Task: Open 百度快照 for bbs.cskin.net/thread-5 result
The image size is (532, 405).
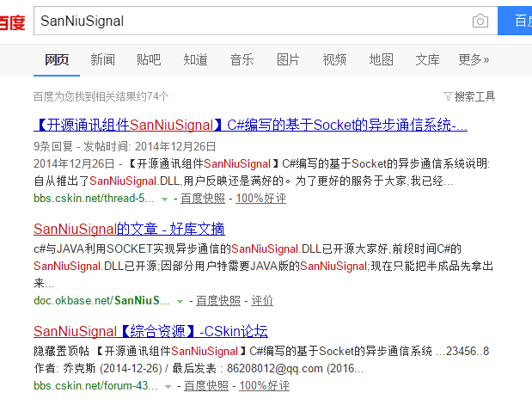Action: tap(203, 199)
